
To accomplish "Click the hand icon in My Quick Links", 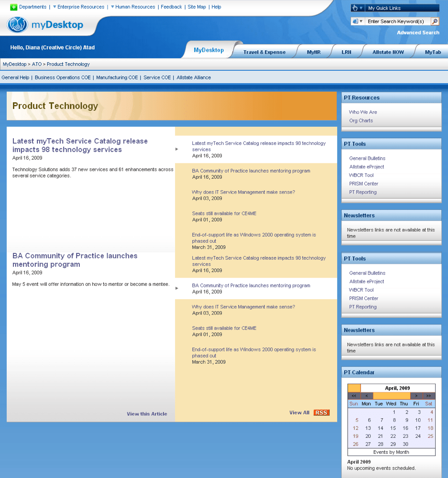I will (x=355, y=8).
